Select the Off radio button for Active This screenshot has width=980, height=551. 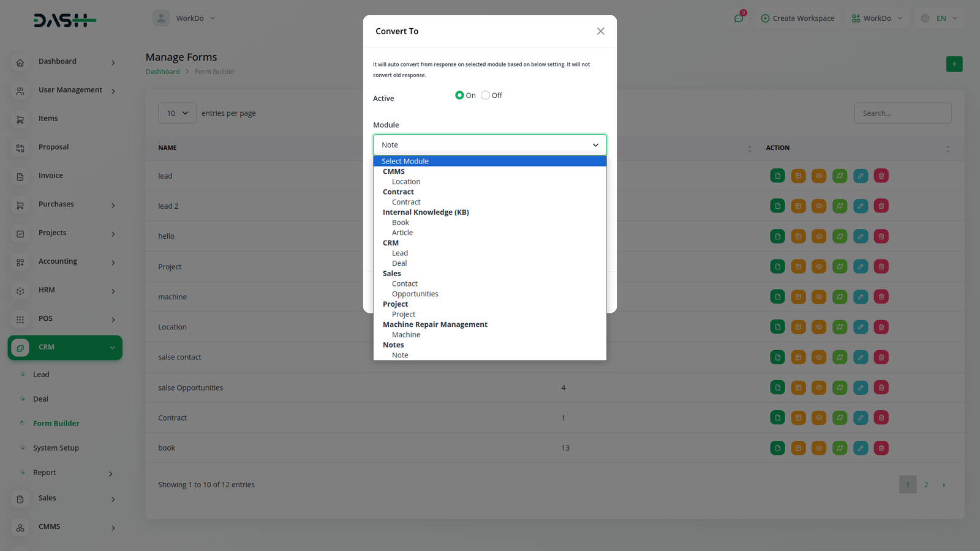[x=485, y=96]
